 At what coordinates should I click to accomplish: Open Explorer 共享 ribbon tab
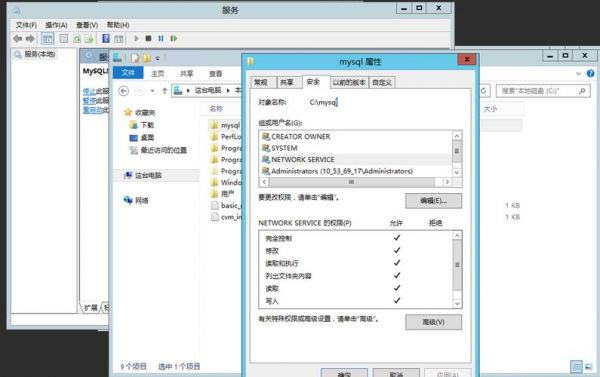[186, 73]
